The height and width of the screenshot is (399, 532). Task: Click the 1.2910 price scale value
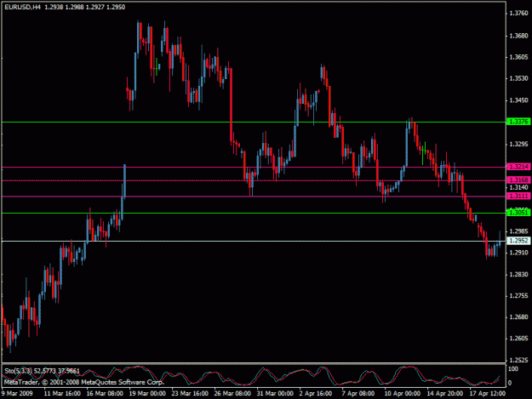point(518,253)
